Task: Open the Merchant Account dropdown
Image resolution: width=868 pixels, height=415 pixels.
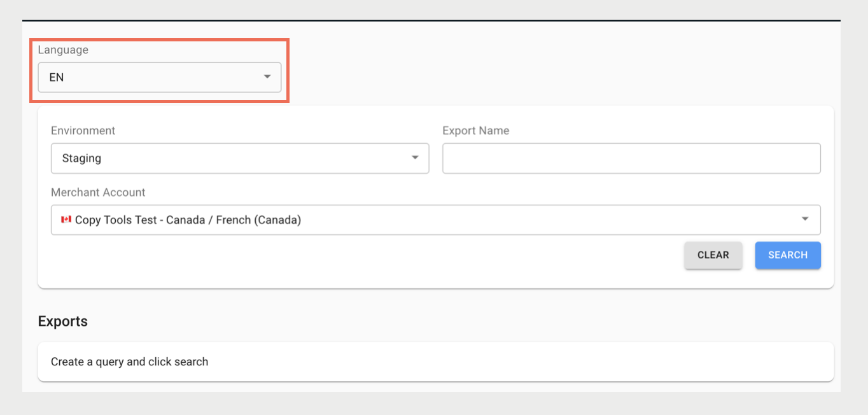Action: (435, 220)
